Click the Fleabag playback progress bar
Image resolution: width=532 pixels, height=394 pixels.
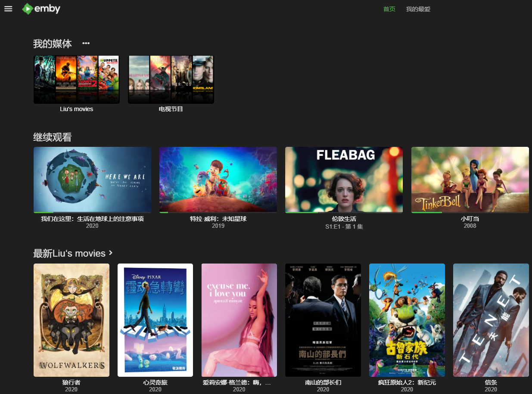(344, 212)
